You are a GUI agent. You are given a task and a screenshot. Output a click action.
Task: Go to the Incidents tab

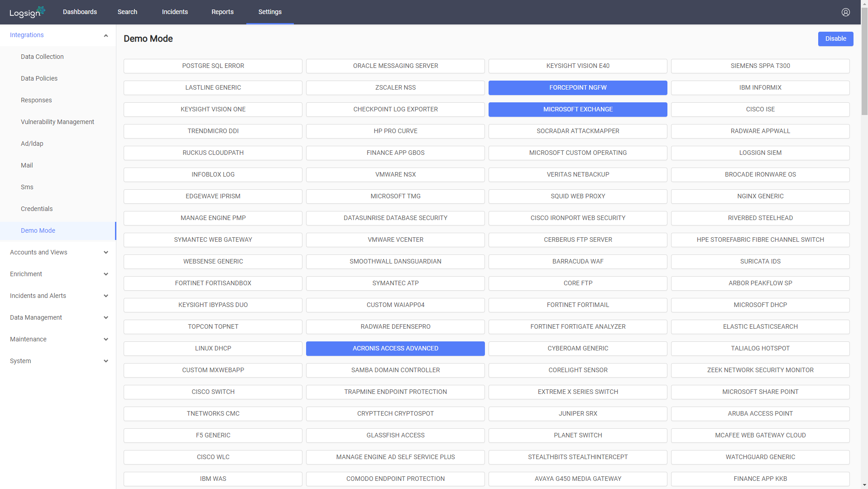175,12
